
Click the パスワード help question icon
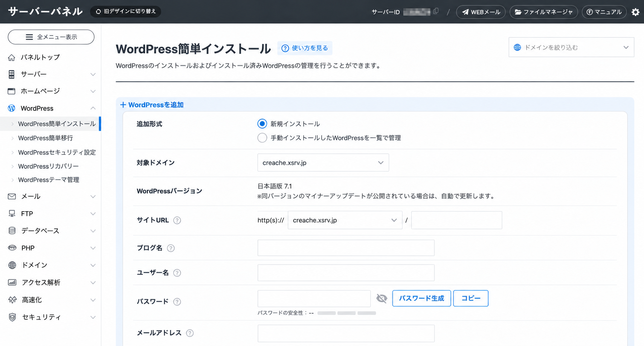[x=177, y=302]
